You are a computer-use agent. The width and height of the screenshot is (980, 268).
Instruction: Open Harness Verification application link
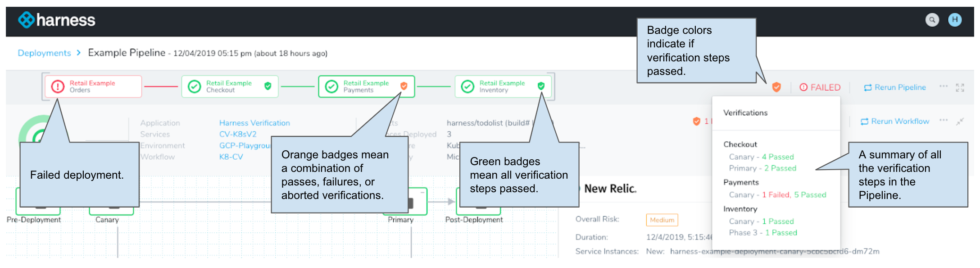(254, 123)
